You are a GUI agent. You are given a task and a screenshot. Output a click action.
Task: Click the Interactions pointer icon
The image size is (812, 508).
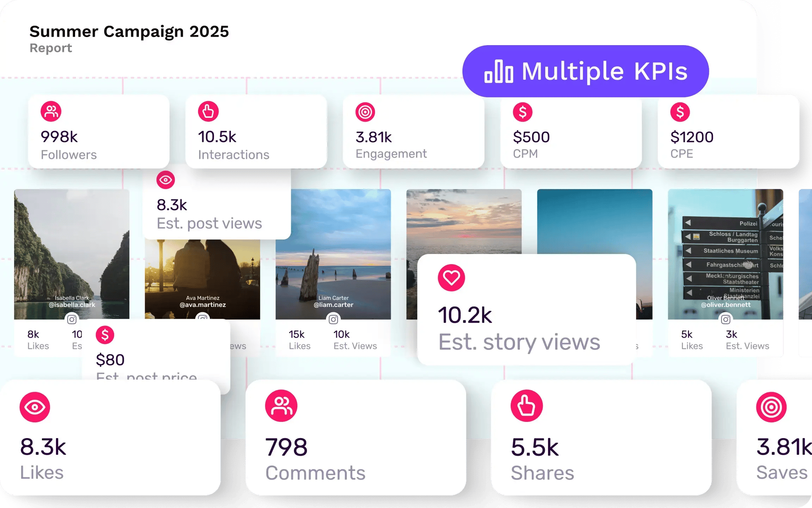208,111
